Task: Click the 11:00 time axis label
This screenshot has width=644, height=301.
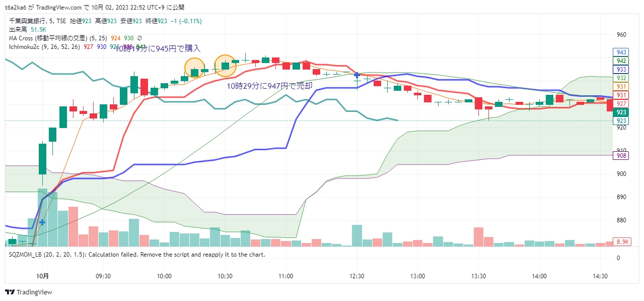Action: [286, 276]
